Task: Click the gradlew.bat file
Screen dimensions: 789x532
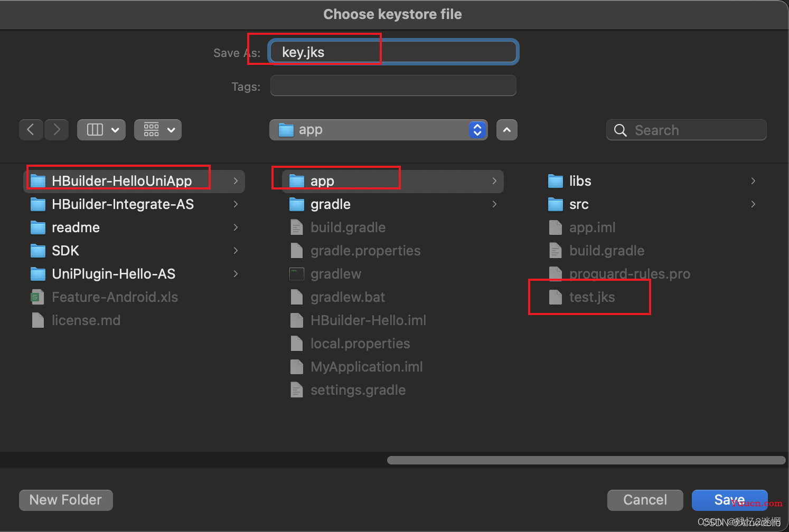Action: pyautogui.click(x=393, y=297)
